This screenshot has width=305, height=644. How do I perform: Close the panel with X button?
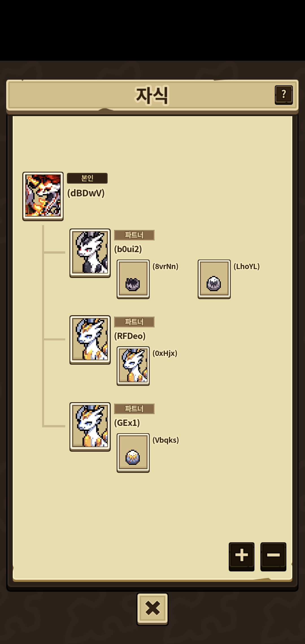152,609
